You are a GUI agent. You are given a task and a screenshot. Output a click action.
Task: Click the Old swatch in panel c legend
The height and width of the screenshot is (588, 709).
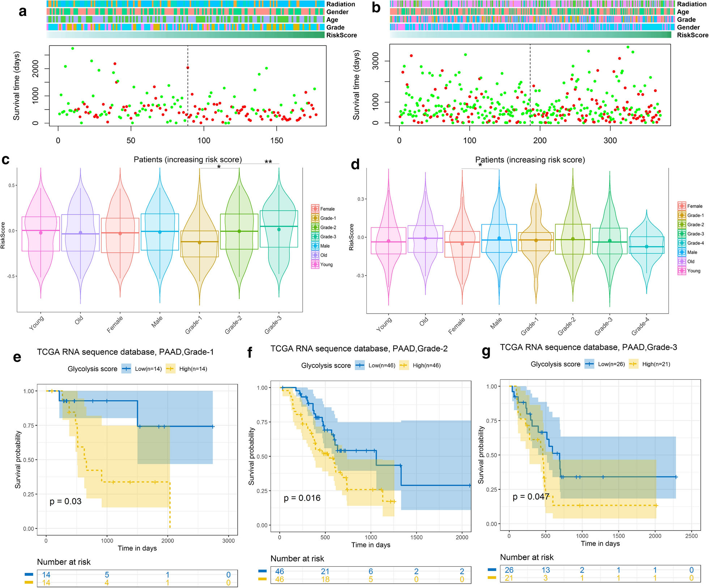click(x=315, y=255)
